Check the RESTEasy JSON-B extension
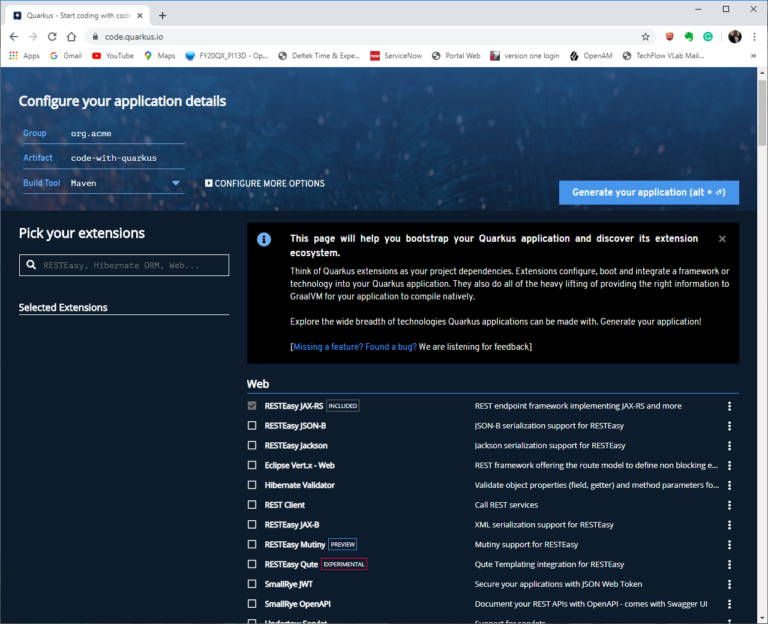Screen dimensions: 768x624 coord(252,426)
